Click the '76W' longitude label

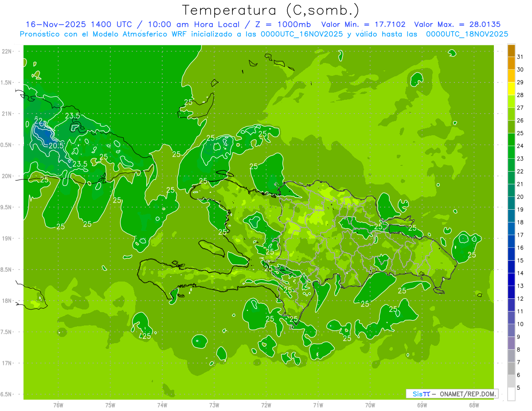[58, 405]
